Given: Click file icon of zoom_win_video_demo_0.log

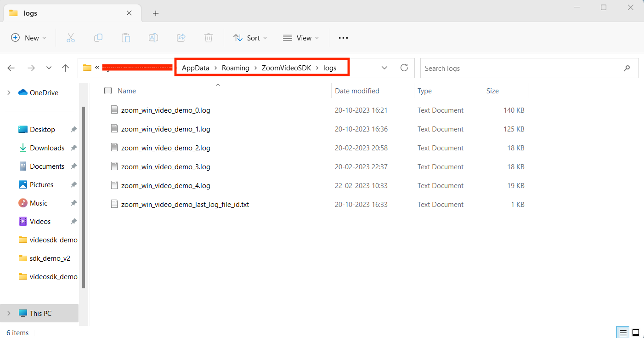Looking at the screenshot, I should (x=114, y=110).
